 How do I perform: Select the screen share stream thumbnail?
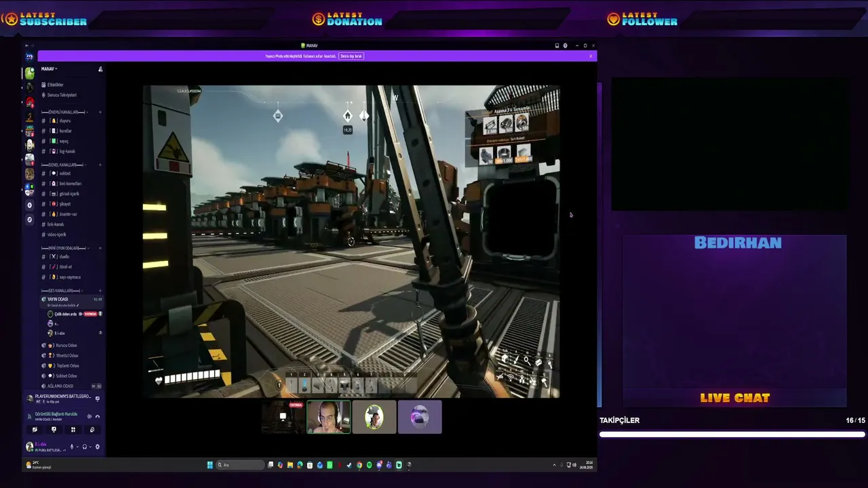(283, 417)
